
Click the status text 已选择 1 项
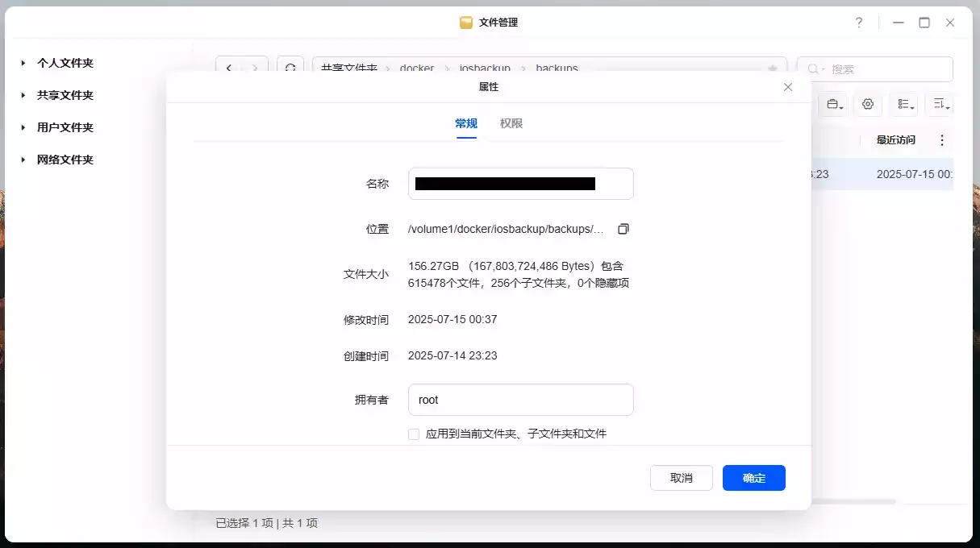[x=244, y=523]
